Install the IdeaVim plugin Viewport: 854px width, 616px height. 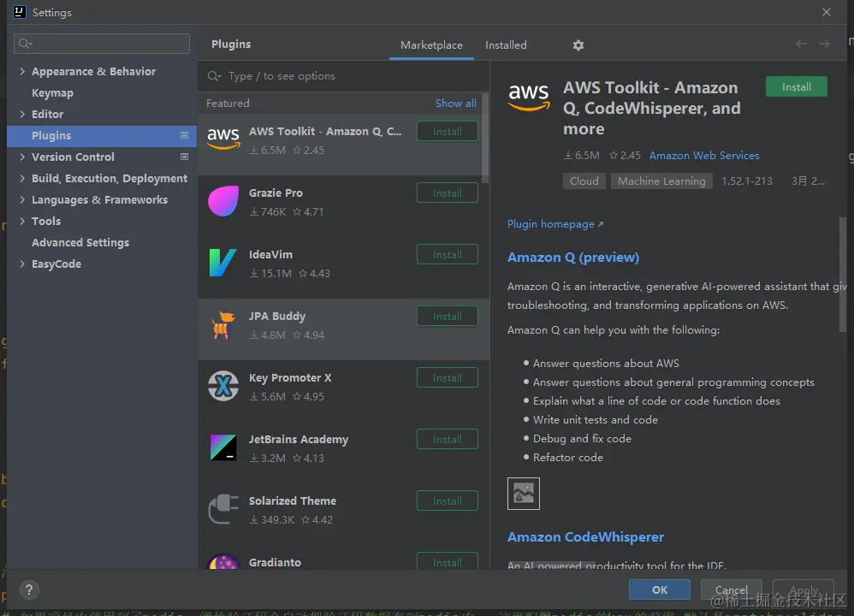point(448,254)
